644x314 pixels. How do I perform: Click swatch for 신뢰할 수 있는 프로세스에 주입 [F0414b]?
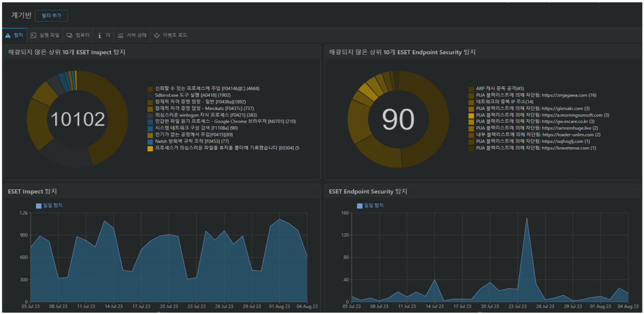150,89
